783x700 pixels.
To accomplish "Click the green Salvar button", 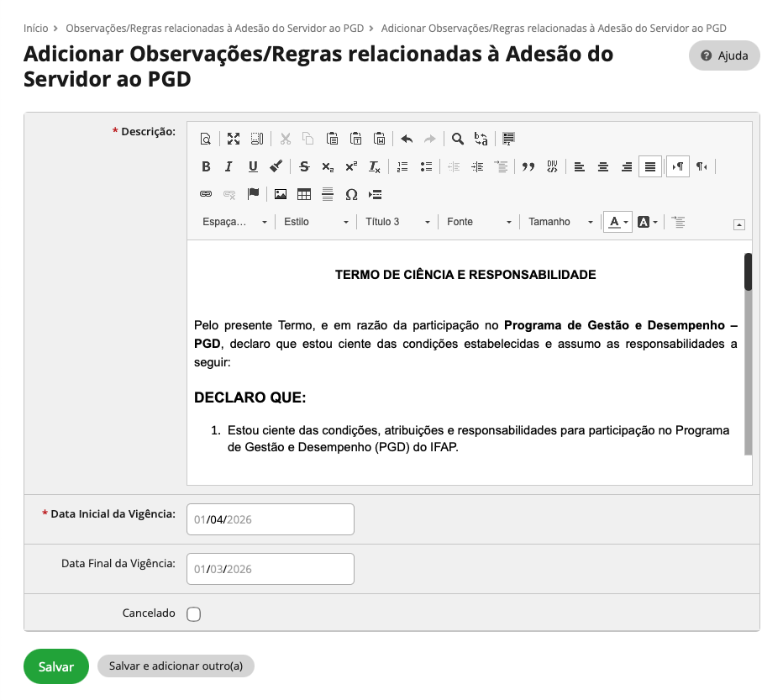I will pos(56,666).
